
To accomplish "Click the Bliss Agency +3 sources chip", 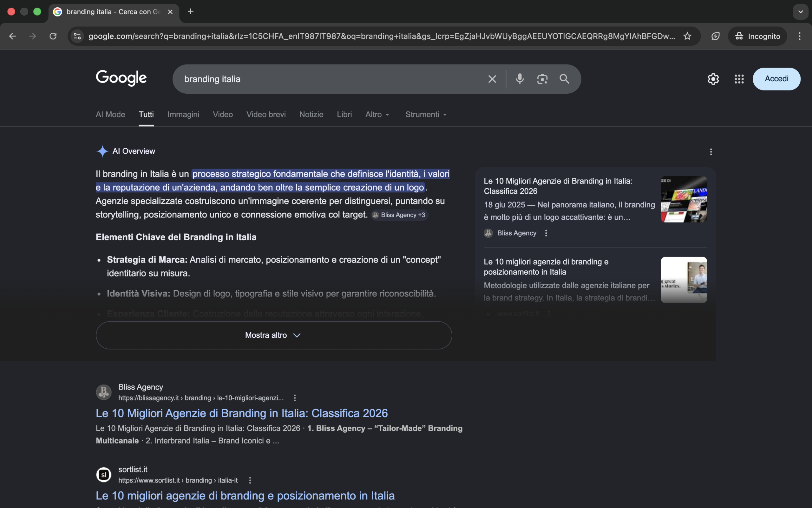I will (x=399, y=215).
